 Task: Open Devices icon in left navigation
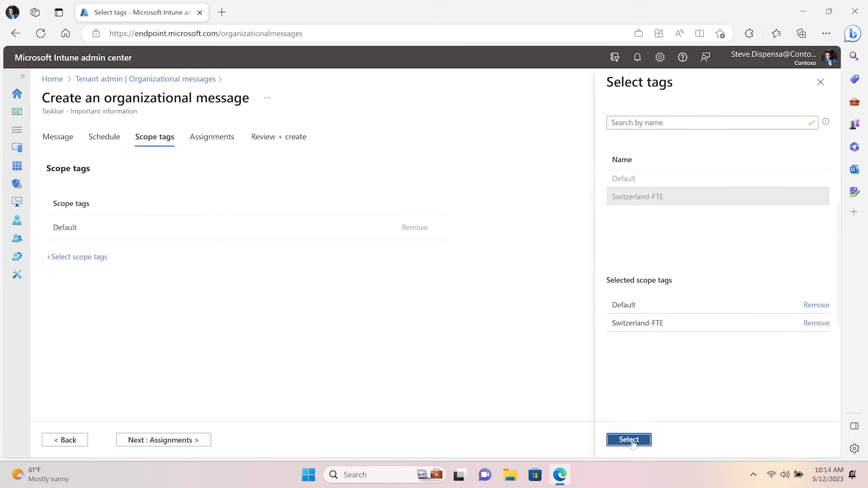[17, 148]
